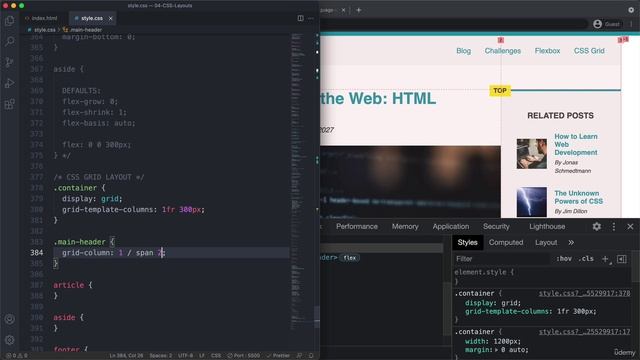Click the Challenges navigation link
This screenshot has width=640, height=360.
[x=502, y=51]
